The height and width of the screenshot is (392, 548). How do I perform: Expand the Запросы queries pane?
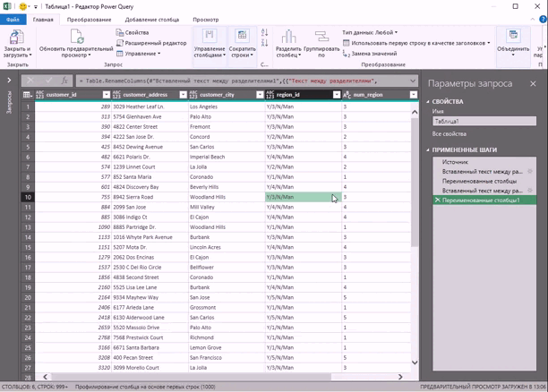point(9,81)
